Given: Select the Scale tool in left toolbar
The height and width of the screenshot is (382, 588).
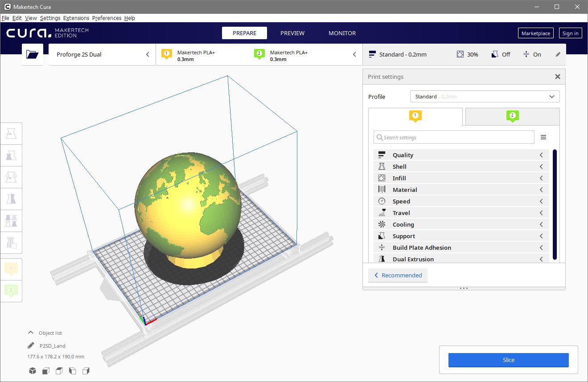Looking at the screenshot, I should pos(11,155).
